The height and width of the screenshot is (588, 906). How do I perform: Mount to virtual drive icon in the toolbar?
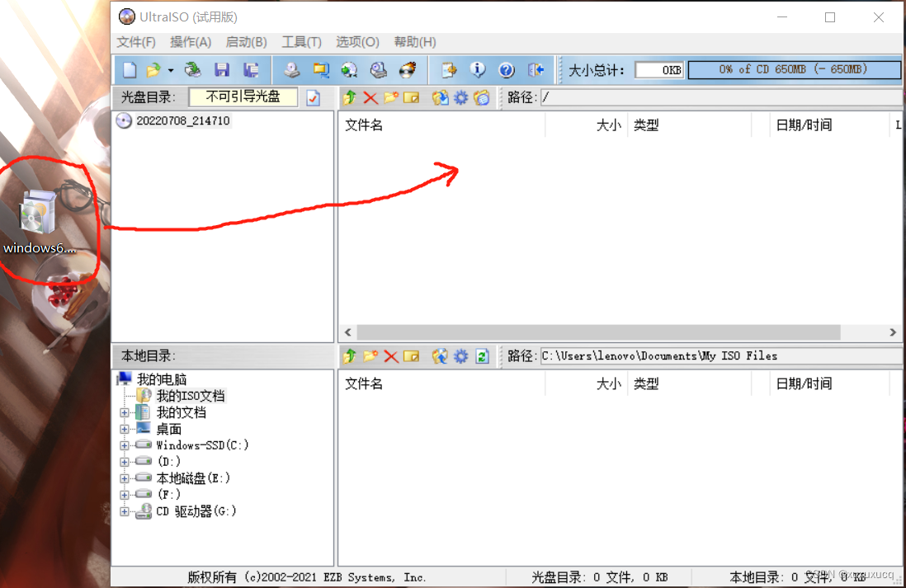point(379,70)
